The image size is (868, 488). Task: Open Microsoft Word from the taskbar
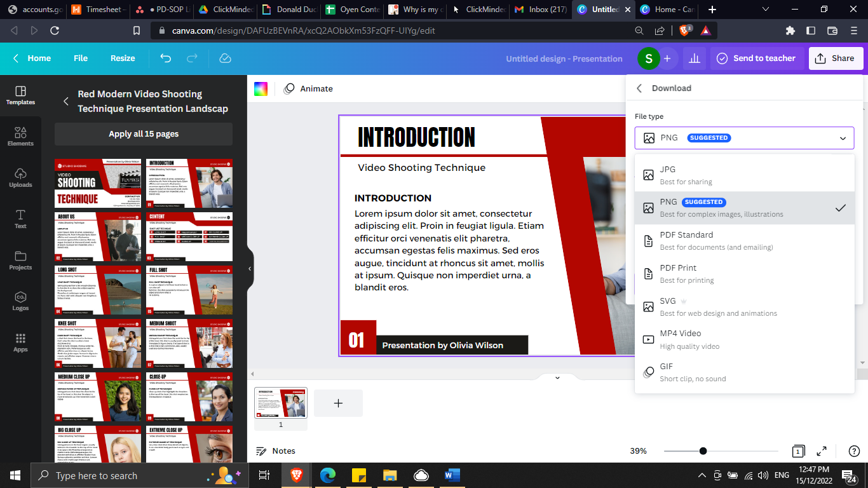tap(452, 475)
